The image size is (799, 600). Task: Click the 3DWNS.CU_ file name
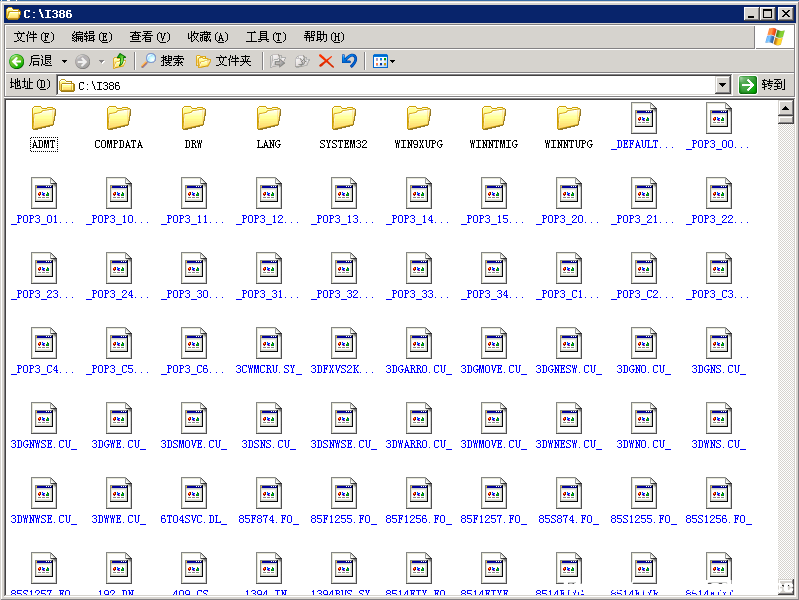point(718,444)
